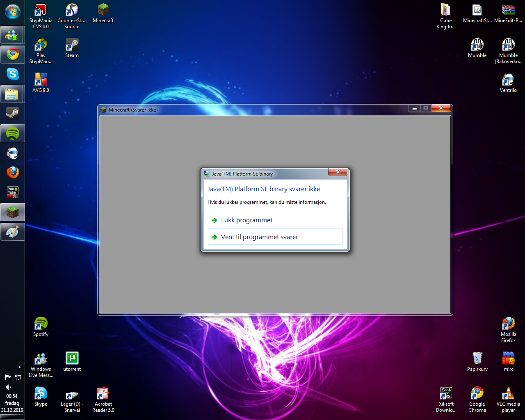Maximize the Minecraft (Svarer ikke) window
The width and height of the screenshot is (525, 420).
tap(425, 108)
